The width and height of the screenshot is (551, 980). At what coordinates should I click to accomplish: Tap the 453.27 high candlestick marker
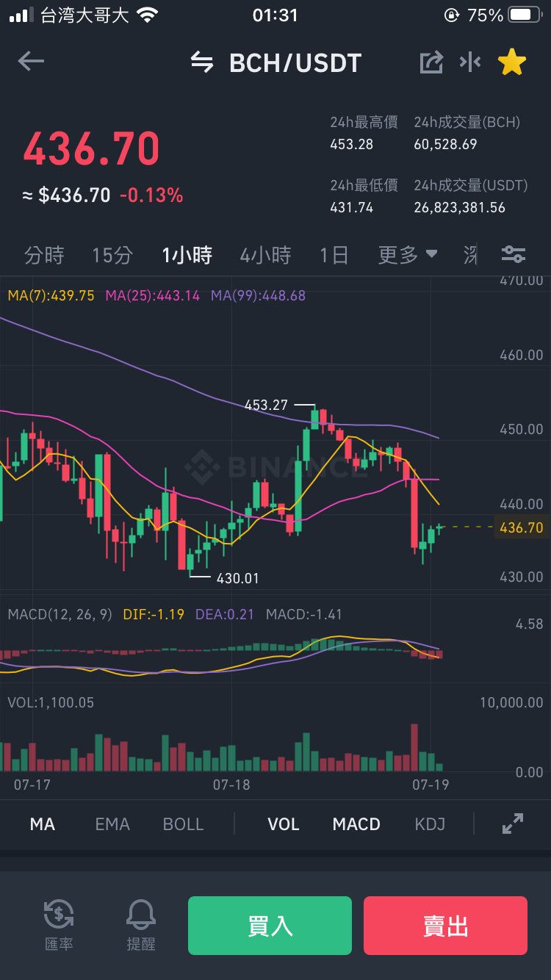pyautogui.click(x=267, y=405)
